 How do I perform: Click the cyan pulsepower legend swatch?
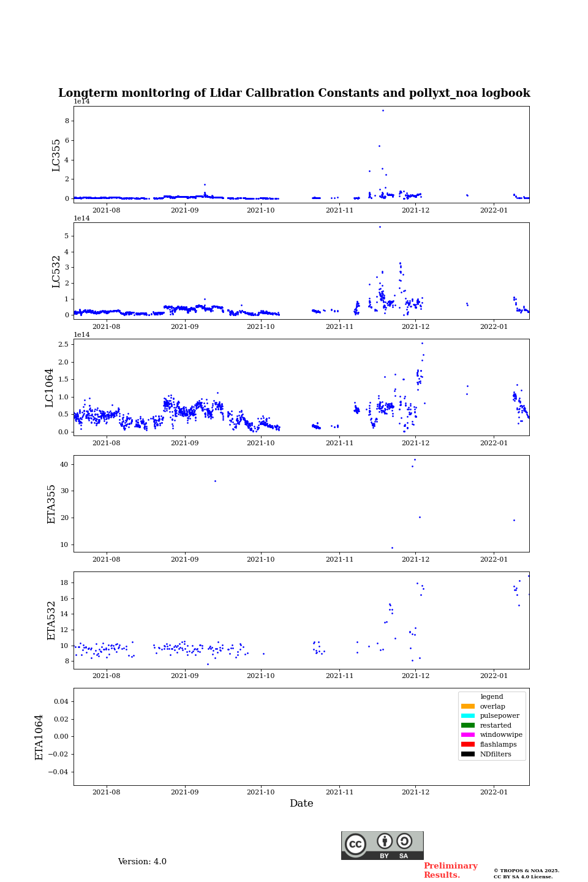point(468,716)
